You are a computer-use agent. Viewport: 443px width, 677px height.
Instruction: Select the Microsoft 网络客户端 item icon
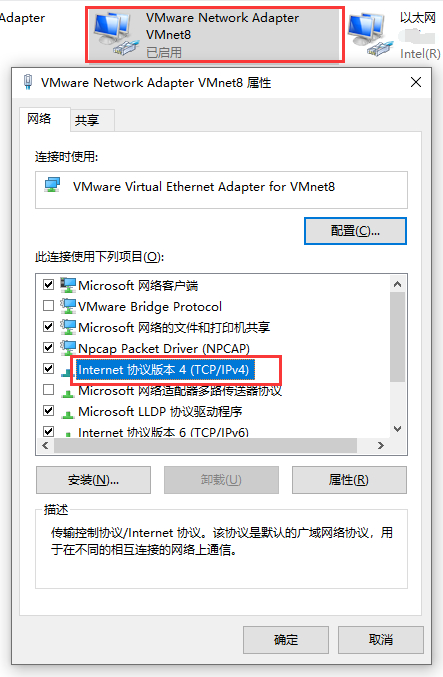pyautogui.click(x=68, y=285)
